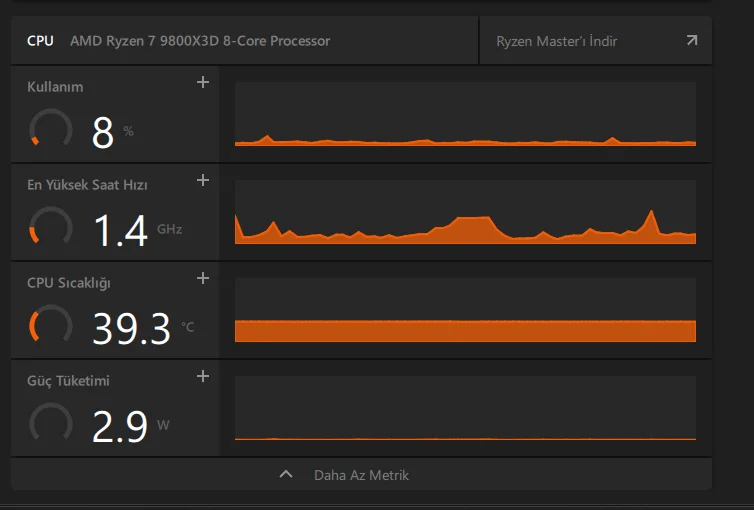Click the En Yüksek Saat Hızı gauge dial

(51, 226)
